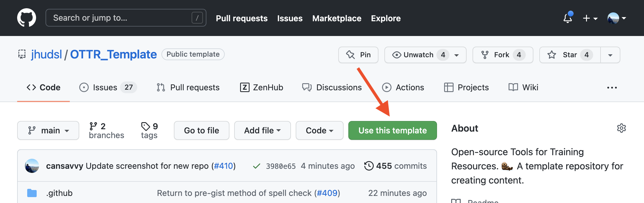The image size is (644, 203).
Task: Open the About settings gear icon
Action: [x=622, y=128]
